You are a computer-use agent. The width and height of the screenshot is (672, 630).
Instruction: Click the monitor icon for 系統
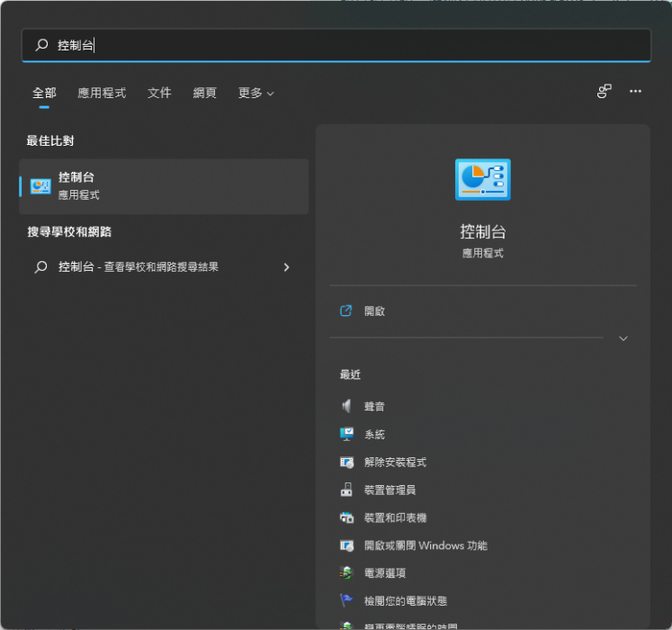[346, 434]
